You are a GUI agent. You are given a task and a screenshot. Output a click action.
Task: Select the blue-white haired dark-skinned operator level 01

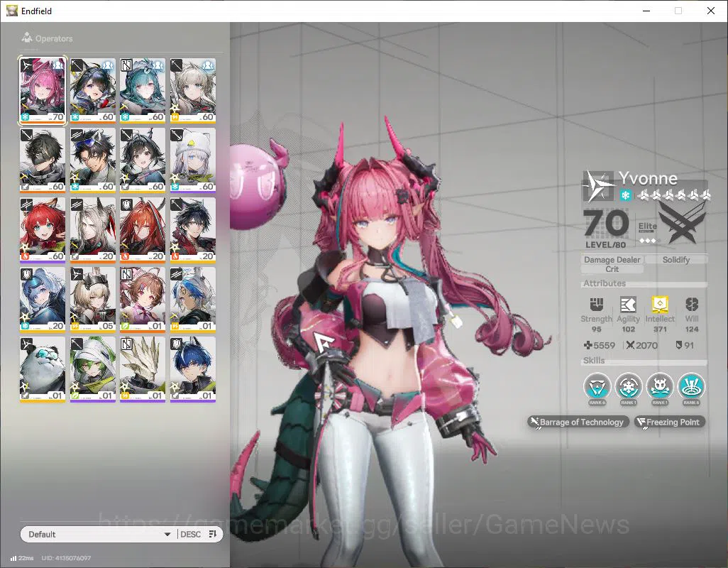(x=193, y=300)
